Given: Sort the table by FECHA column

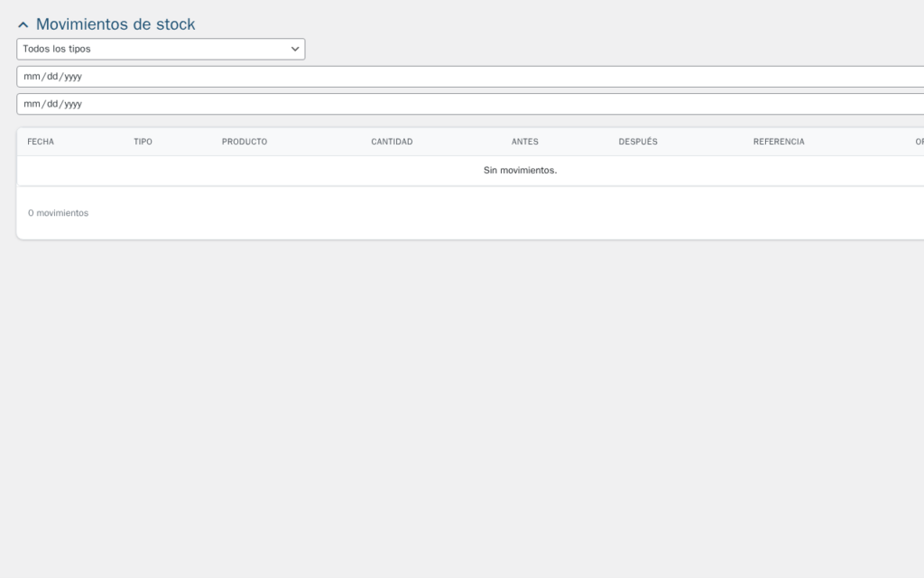Looking at the screenshot, I should click(x=41, y=142).
